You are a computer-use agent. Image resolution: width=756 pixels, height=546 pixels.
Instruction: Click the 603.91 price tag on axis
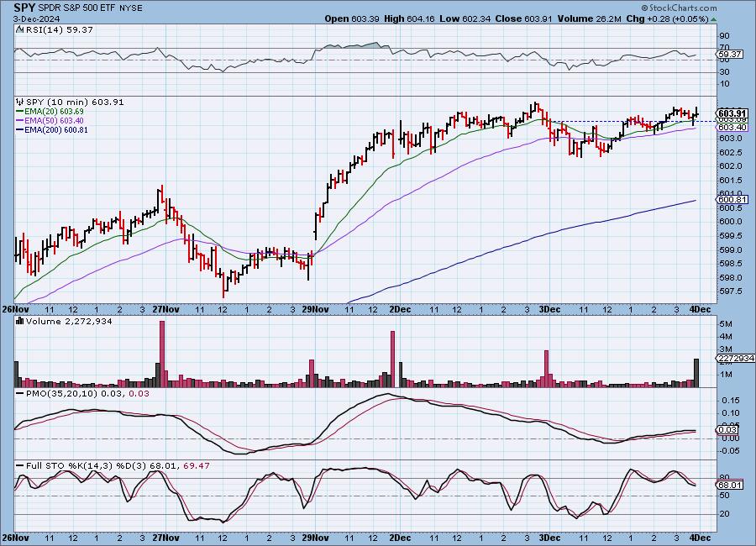[x=732, y=113]
